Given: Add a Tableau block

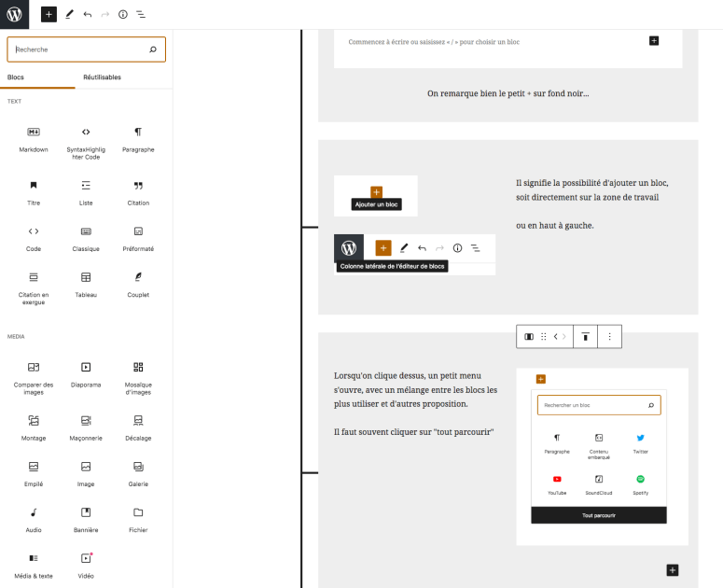Looking at the screenshot, I should tap(86, 284).
